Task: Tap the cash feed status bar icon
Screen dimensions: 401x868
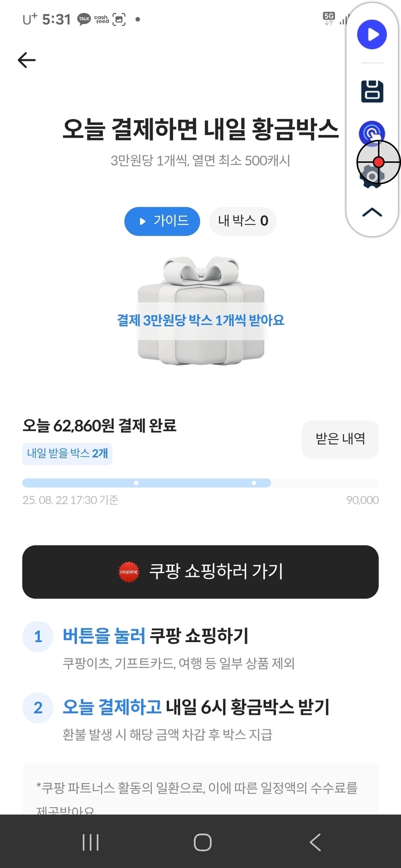Action: pyautogui.click(x=101, y=19)
